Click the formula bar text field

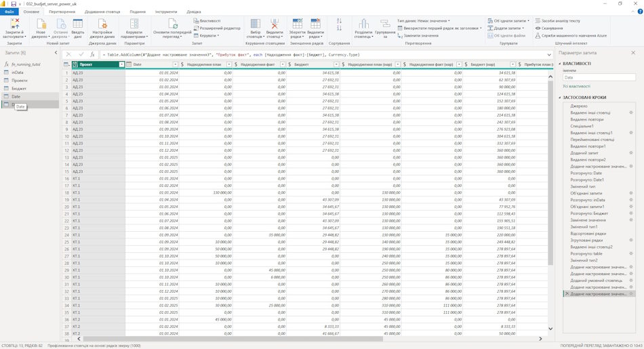tap(323, 55)
